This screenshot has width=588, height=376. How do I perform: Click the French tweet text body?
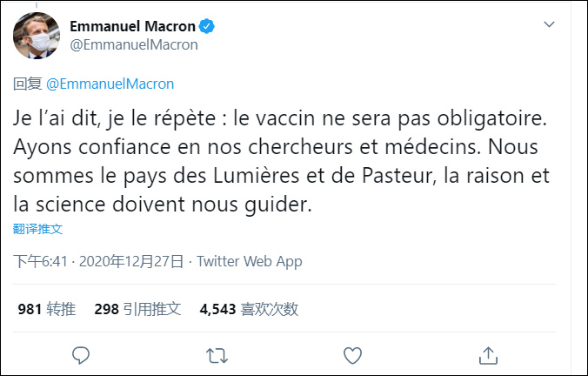click(282, 161)
